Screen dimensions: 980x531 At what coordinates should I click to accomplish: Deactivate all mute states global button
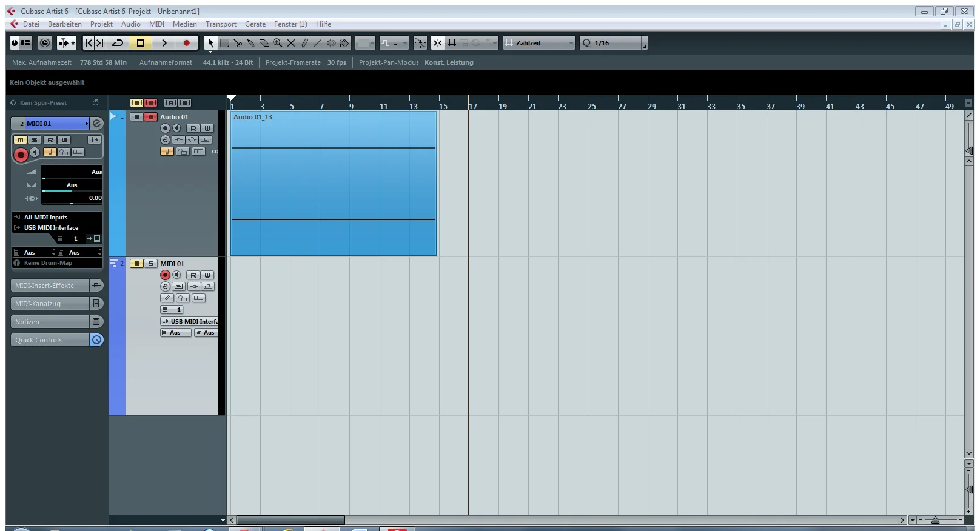pos(136,103)
